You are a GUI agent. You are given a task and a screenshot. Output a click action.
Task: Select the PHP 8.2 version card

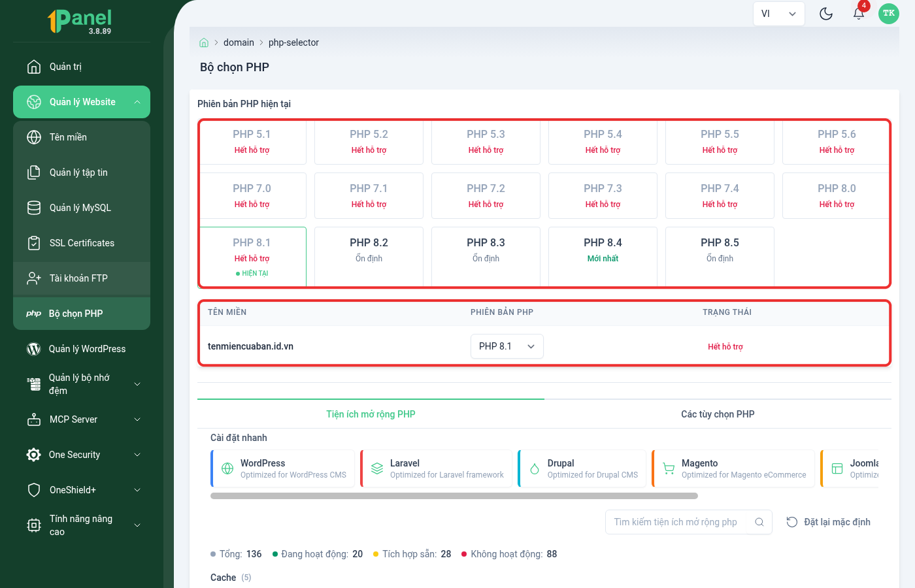pyautogui.click(x=369, y=256)
